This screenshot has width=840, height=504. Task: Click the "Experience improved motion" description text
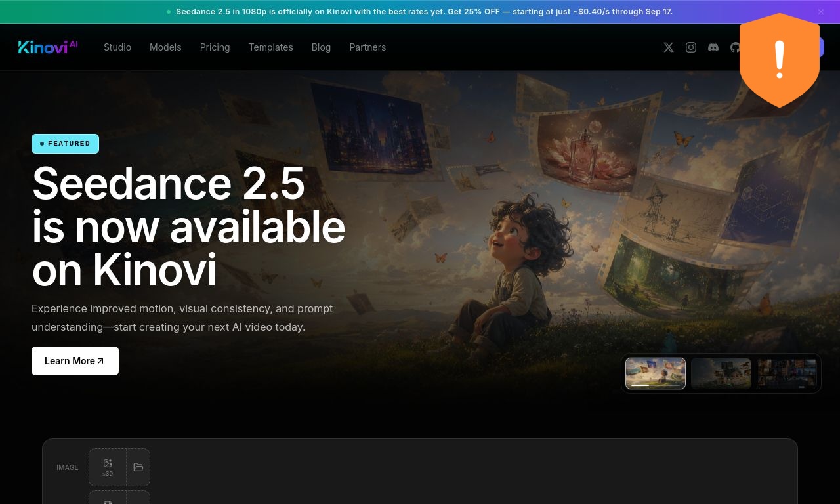click(182, 318)
